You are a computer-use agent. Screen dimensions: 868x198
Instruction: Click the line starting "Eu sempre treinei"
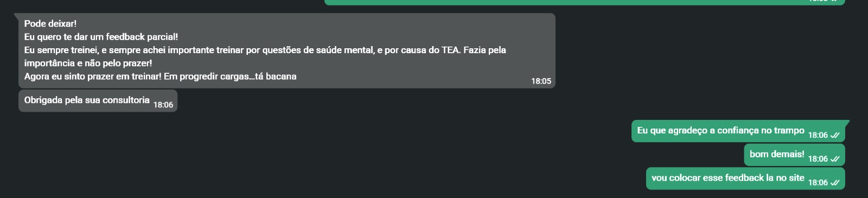coord(265,50)
